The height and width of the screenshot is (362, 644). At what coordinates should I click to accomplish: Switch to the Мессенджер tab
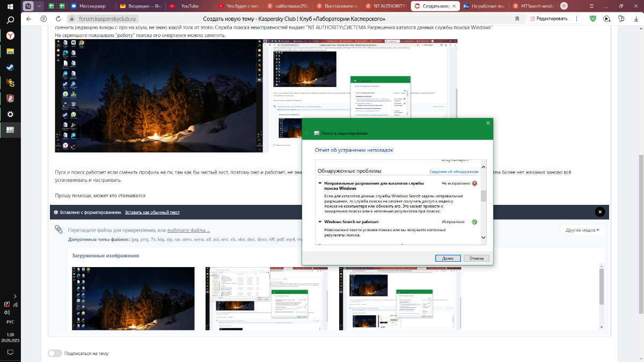click(x=89, y=6)
